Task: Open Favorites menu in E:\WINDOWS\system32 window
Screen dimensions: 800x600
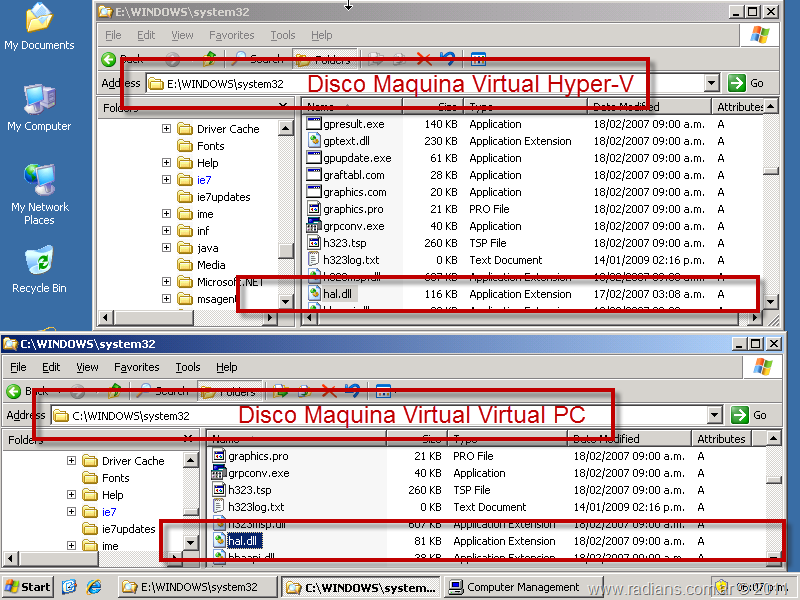Action: [x=231, y=35]
